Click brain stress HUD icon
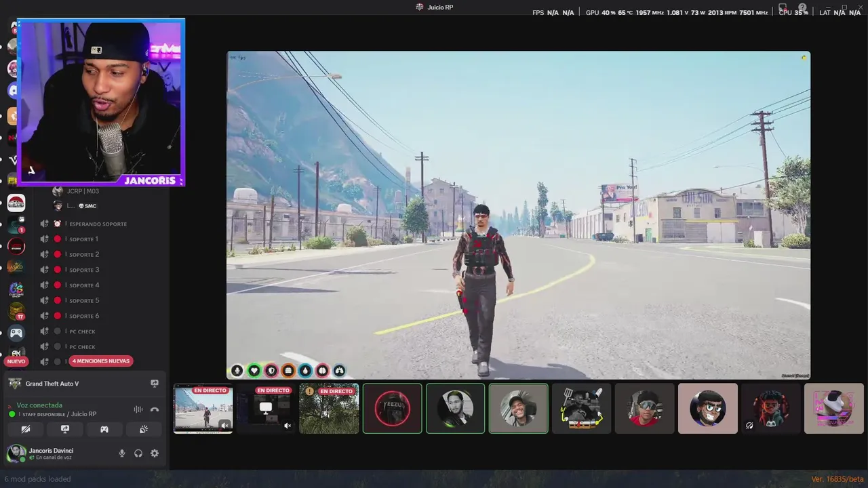Viewport: 868px width, 488px height. pyautogui.click(x=322, y=371)
